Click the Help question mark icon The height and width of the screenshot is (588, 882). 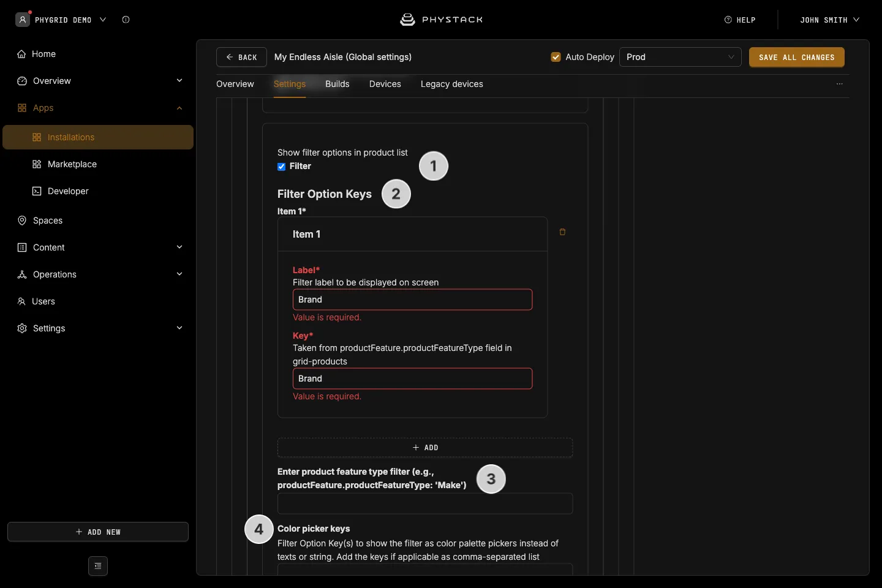coord(728,20)
